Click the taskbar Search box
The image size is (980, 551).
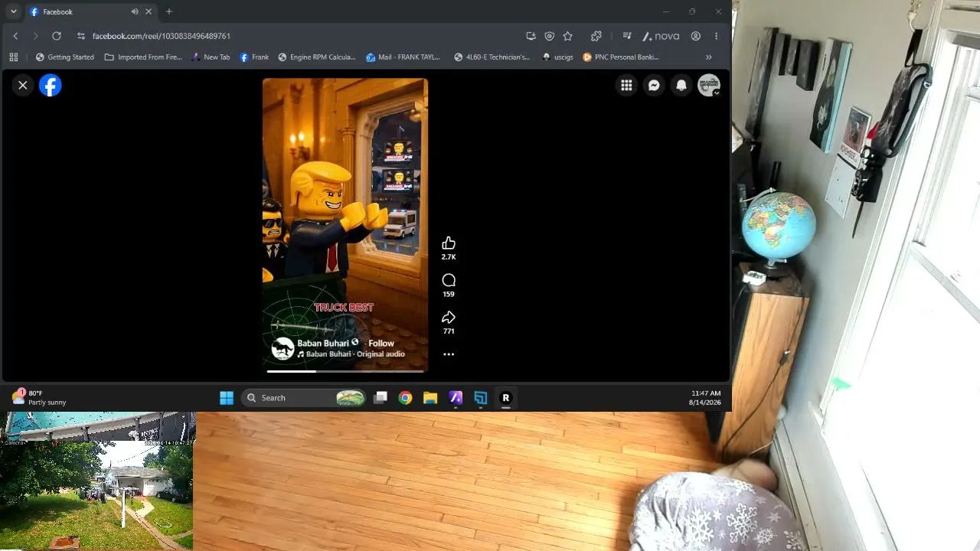[x=304, y=398]
